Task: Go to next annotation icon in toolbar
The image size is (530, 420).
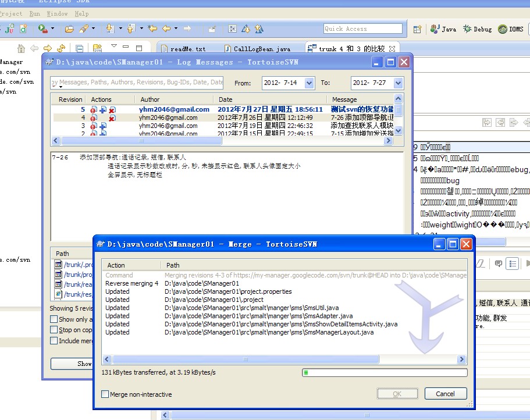Action: click(x=110, y=29)
